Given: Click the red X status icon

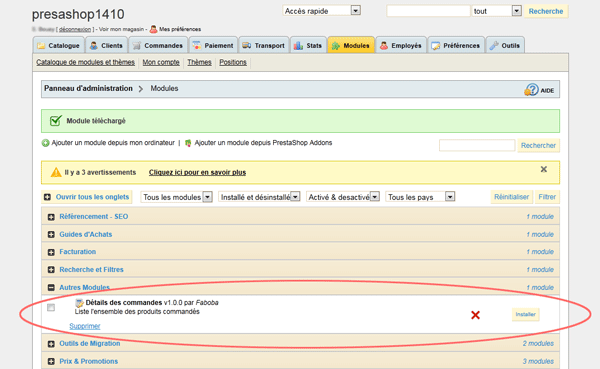Looking at the screenshot, I should (475, 315).
